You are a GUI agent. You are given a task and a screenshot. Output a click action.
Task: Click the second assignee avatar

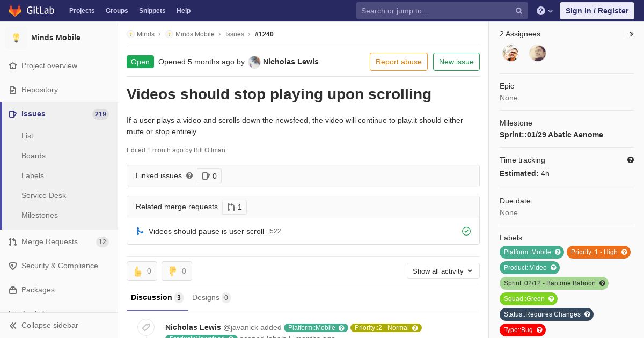click(x=537, y=53)
